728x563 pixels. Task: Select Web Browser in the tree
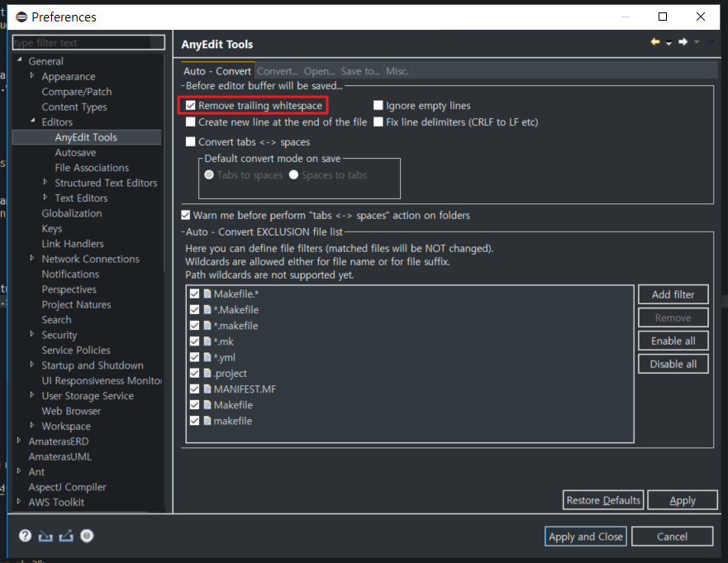point(71,411)
